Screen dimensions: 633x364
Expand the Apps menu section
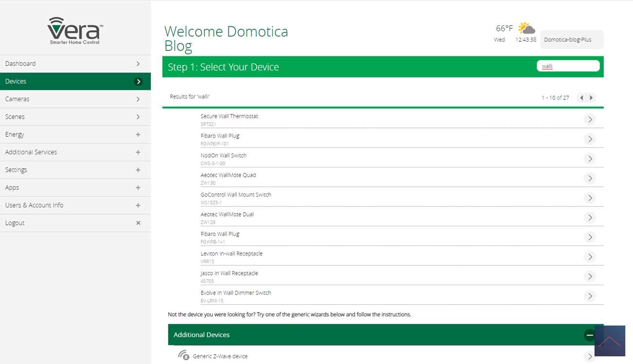click(x=138, y=187)
